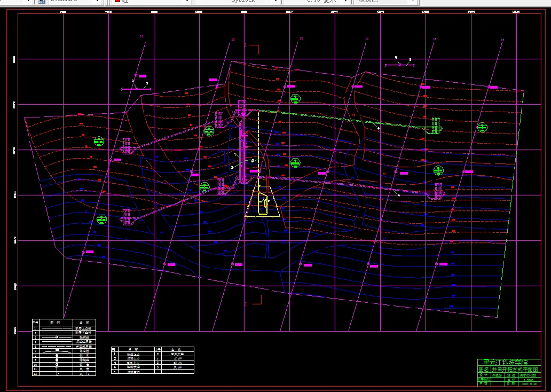Select the 图例 header in legend table

(x=56, y=323)
